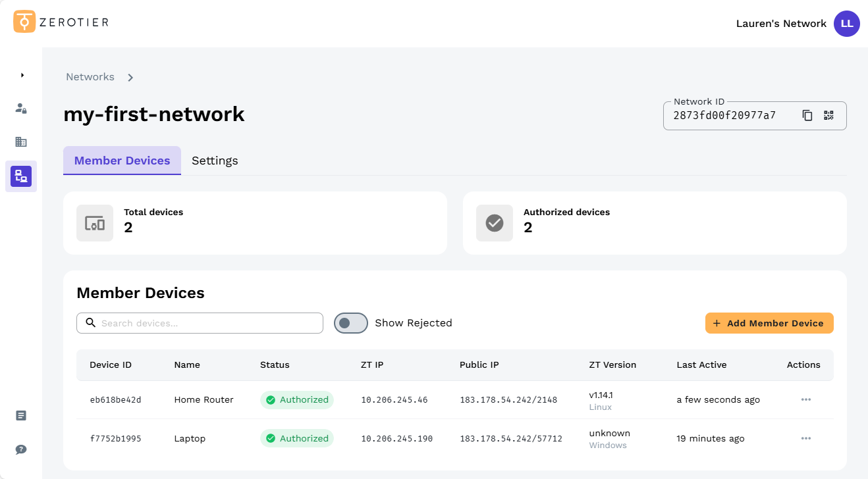The height and width of the screenshot is (479, 868).
Task: Open actions menu for Home Router
Action: [805, 399]
